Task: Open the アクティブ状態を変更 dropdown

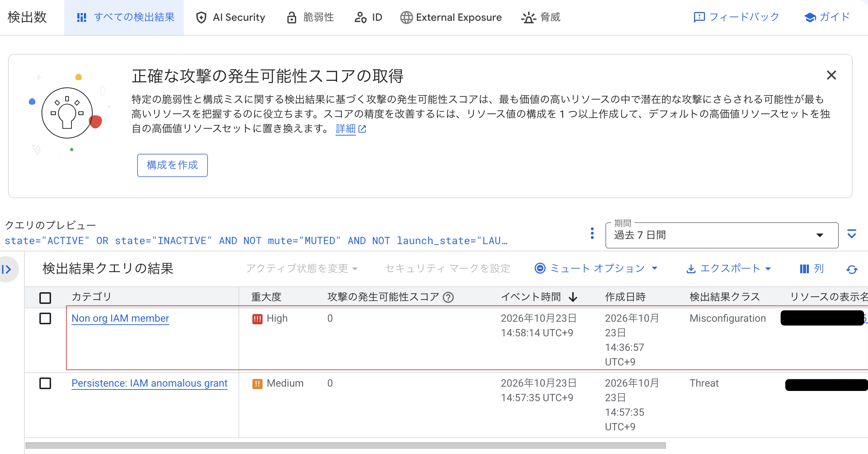Action: point(302,269)
